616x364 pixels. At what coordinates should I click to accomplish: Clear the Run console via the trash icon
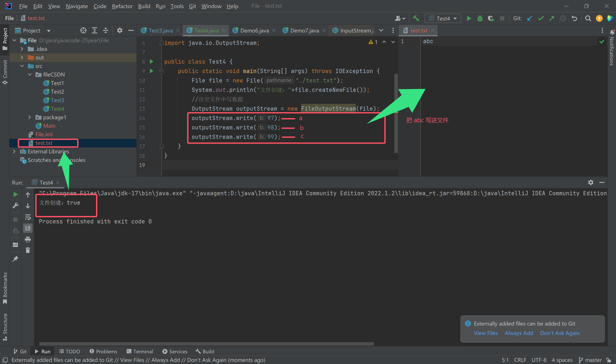[x=28, y=250]
